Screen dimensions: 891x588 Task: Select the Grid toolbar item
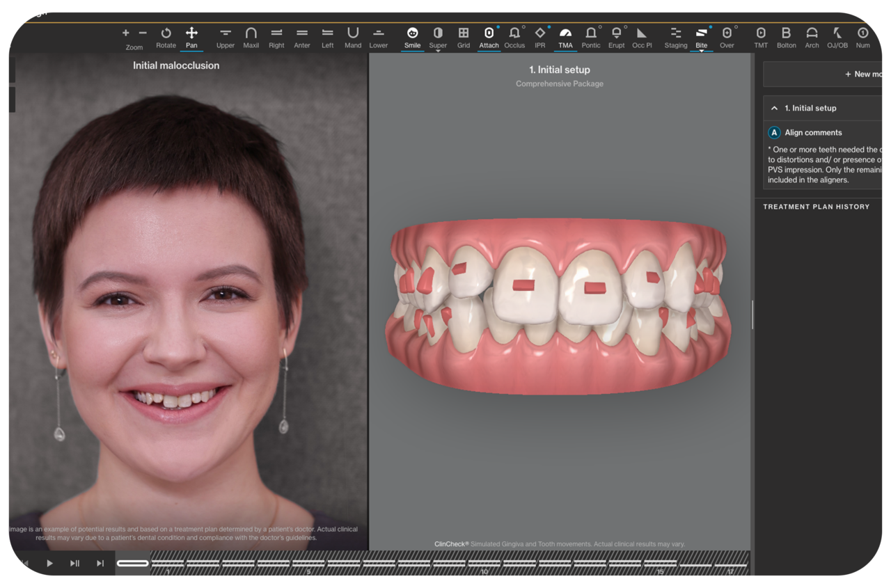coord(463,33)
